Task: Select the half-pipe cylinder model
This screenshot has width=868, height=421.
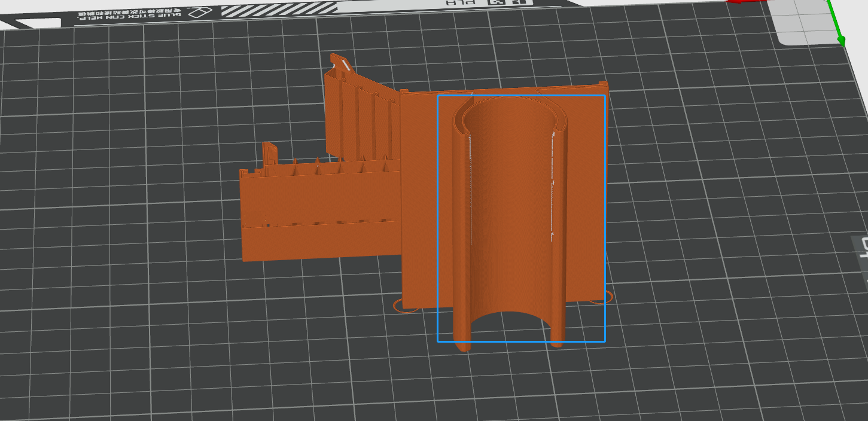Action: (x=511, y=221)
